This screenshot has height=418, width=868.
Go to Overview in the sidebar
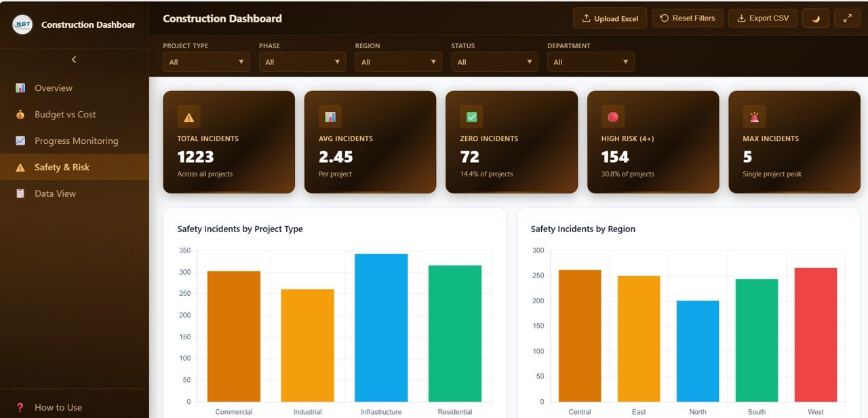coord(53,88)
